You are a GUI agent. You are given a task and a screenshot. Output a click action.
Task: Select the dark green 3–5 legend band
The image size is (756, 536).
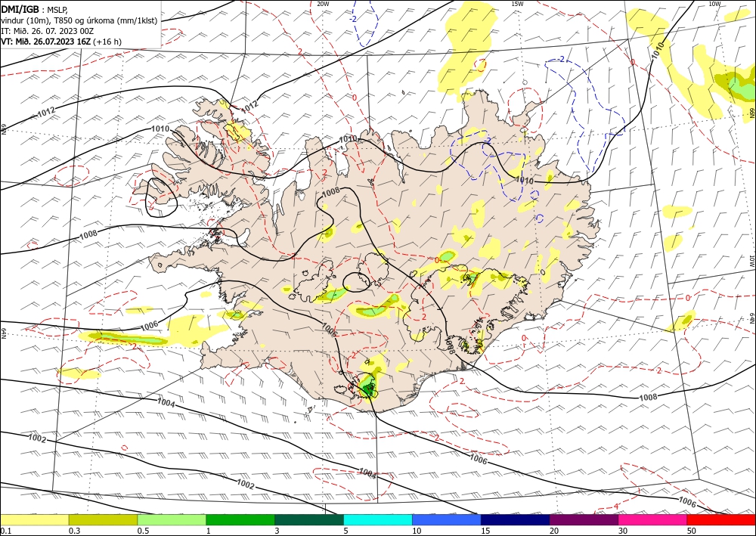click(309, 520)
